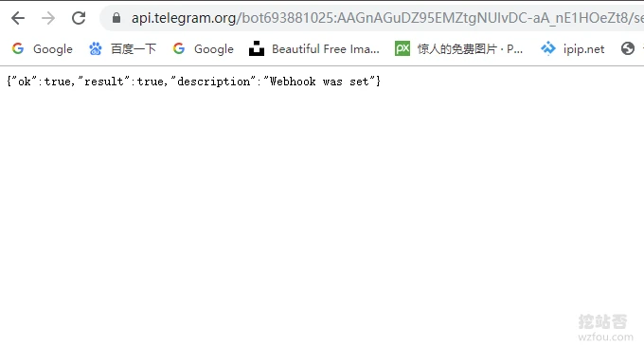Screen dimensions: 644x347
Task: Open the first Google bookmark
Action: 43,49
